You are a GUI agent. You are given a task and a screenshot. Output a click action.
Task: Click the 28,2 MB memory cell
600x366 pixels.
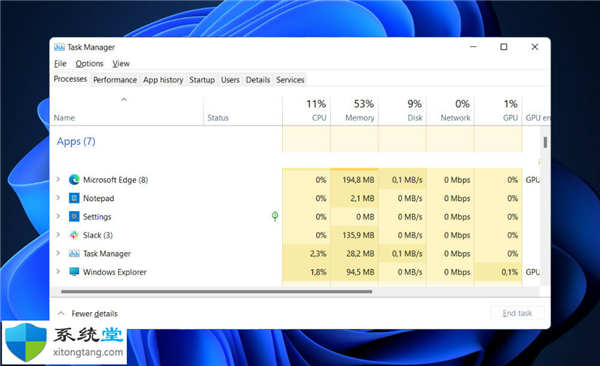tap(354, 253)
